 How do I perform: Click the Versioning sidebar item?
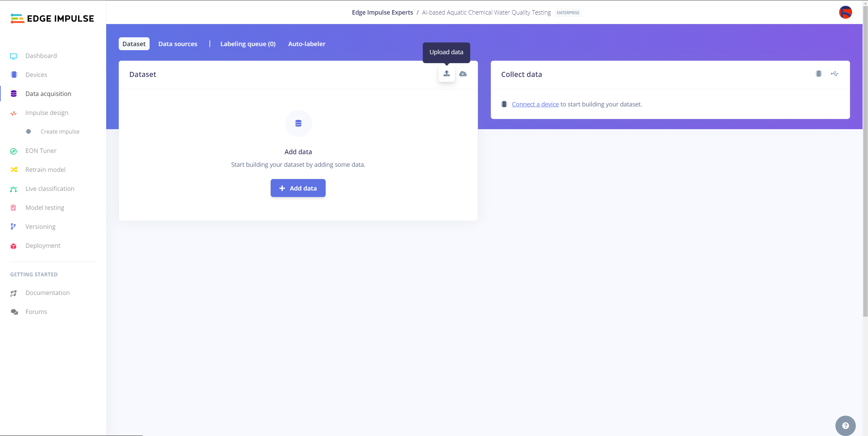tap(41, 226)
